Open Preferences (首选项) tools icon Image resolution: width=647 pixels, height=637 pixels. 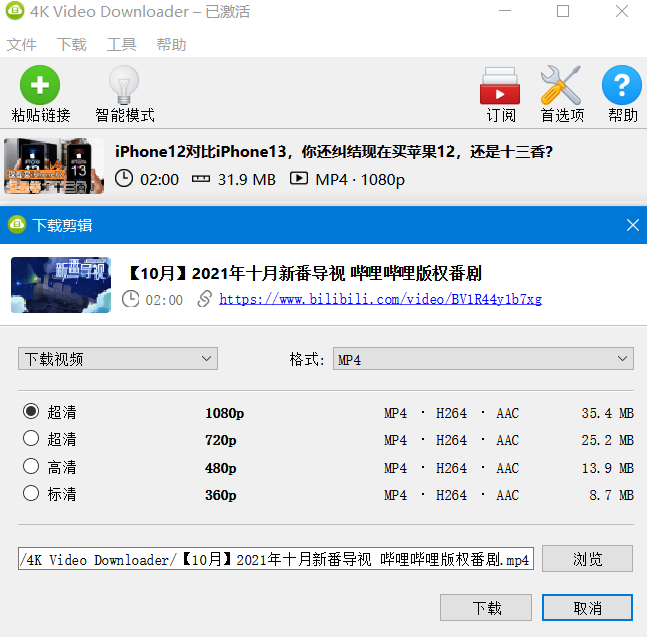pos(561,85)
